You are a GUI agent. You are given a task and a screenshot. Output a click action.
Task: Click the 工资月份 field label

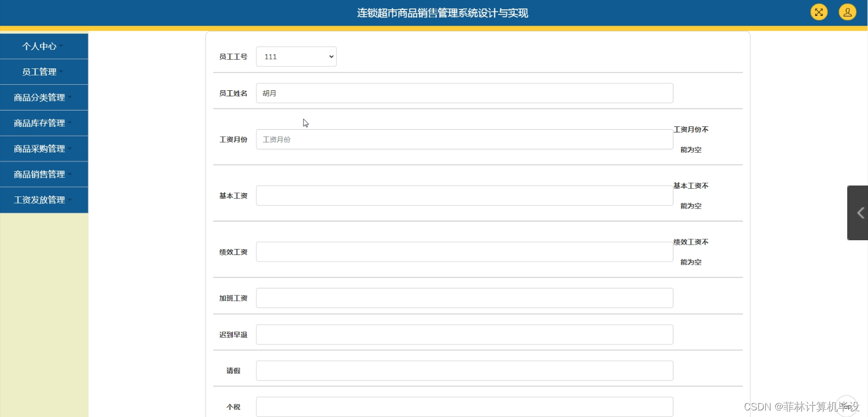233,140
